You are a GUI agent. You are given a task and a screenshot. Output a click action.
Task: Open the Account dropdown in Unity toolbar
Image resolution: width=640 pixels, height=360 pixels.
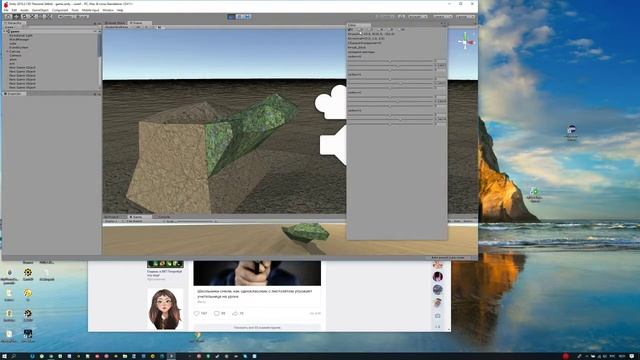417,17
